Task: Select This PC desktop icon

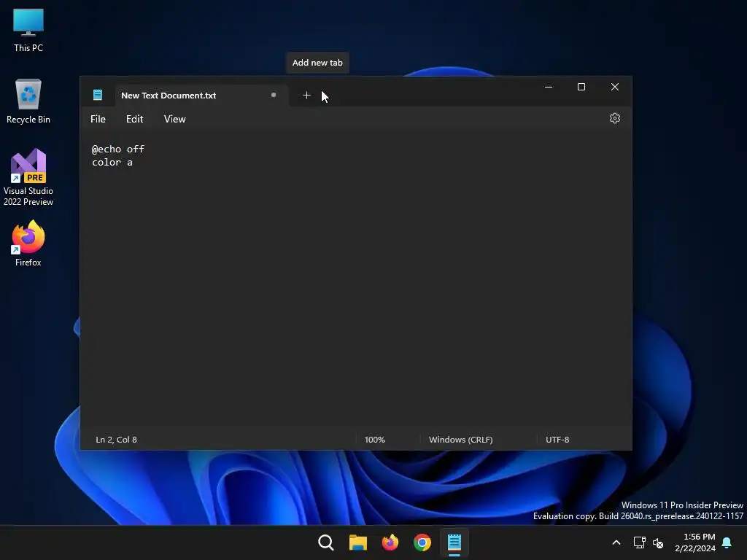Action: tap(28, 31)
